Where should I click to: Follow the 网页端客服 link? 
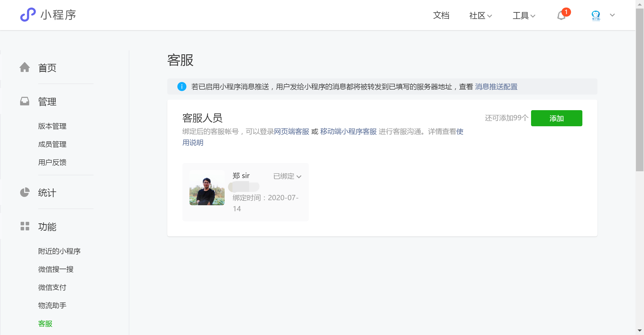pyautogui.click(x=291, y=132)
